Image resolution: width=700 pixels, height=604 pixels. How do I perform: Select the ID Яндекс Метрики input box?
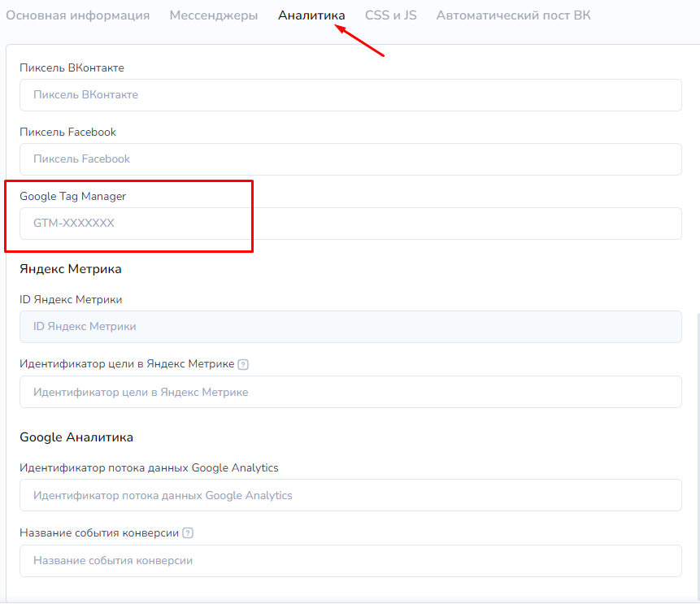point(350,327)
